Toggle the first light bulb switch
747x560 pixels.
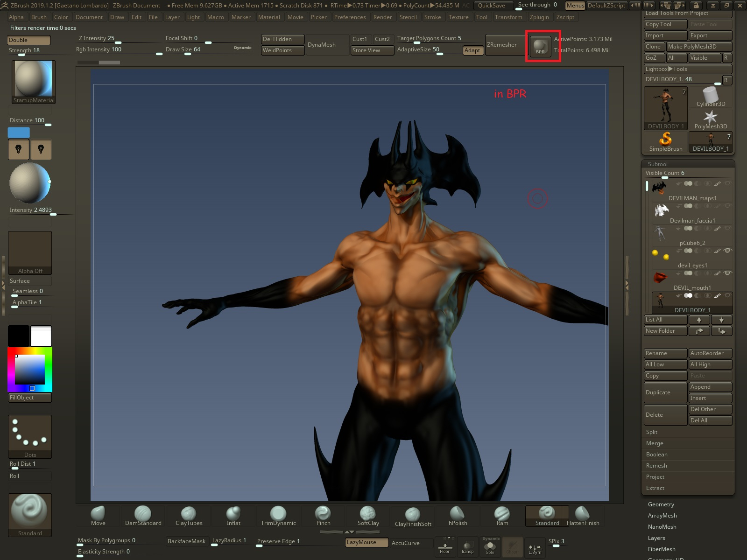(x=19, y=149)
